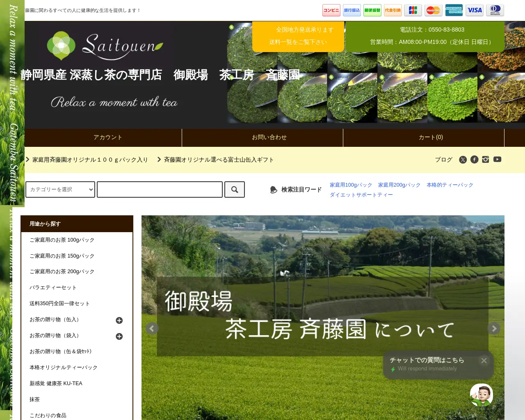Click the magnifying glass search icon
Viewport: 525px width, 420px height.
[x=234, y=189]
